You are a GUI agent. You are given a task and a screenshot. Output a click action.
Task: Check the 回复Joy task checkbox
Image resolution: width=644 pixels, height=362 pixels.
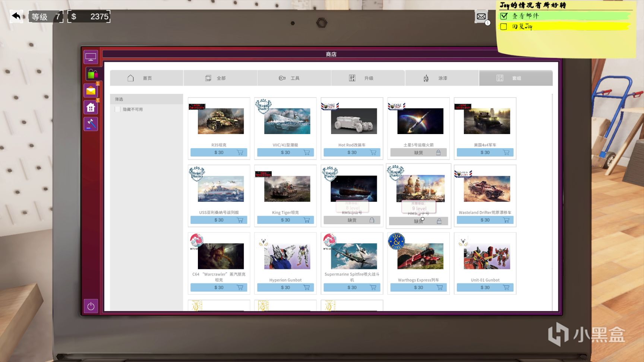coord(504,26)
